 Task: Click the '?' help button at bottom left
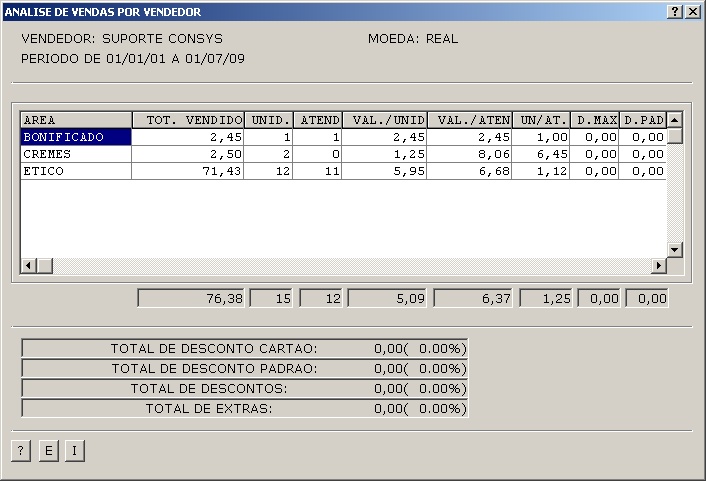tap(21, 451)
